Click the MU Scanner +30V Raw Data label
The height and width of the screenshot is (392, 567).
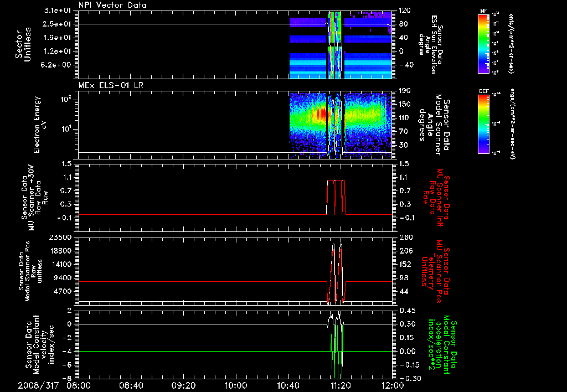tap(34, 198)
